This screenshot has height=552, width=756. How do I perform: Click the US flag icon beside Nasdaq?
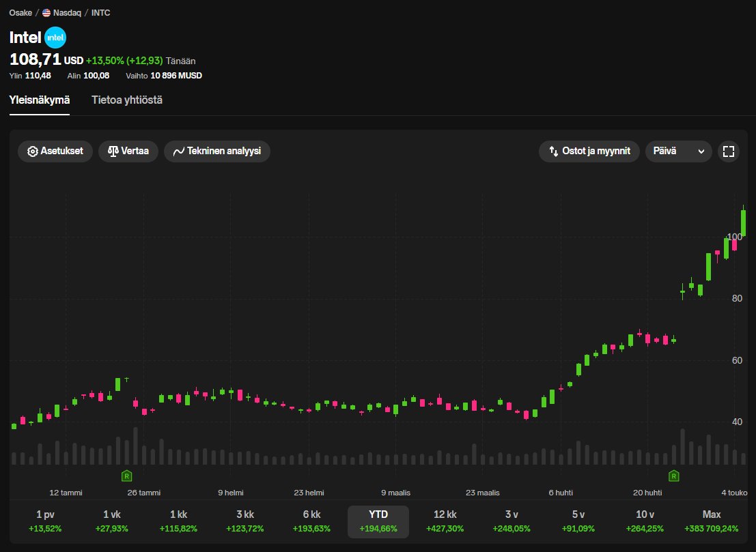coord(46,12)
